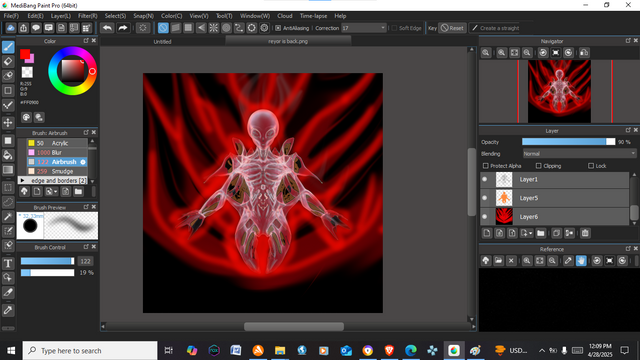Open the Blending mode dropdown
The height and width of the screenshot is (360, 640).
[x=579, y=154]
